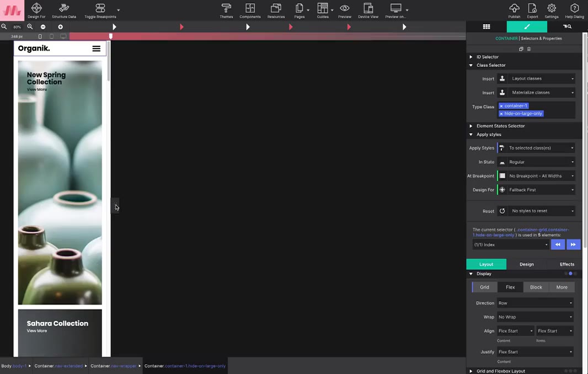The width and height of the screenshot is (588, 374).
Task: Click the next element forward arrows button
Action: [x=573, y=244]
